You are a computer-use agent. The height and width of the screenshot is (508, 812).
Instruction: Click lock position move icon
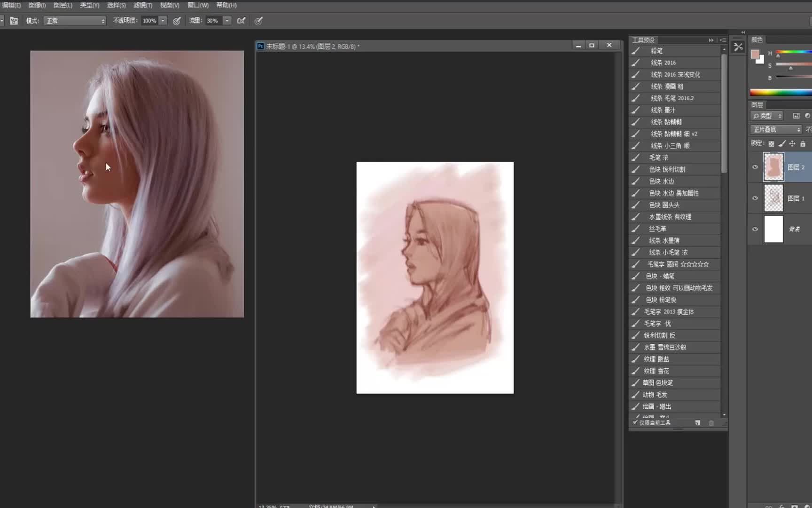click(792, 143)
